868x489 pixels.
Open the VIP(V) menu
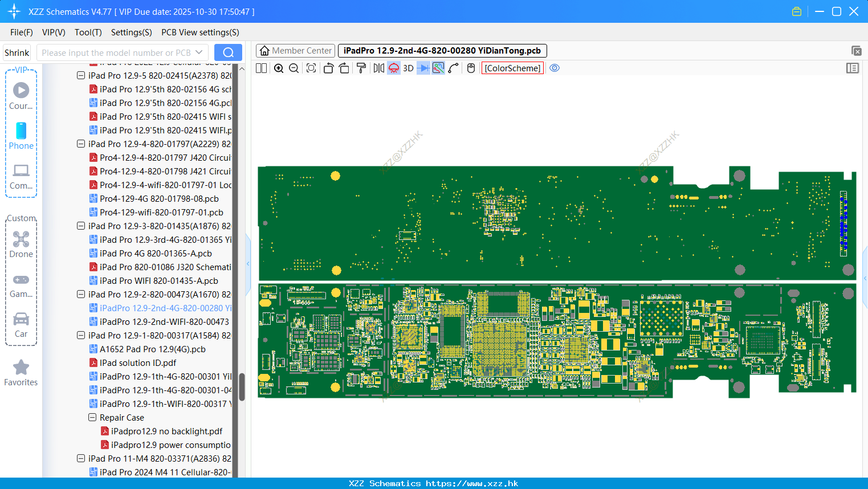pos(54,32)
